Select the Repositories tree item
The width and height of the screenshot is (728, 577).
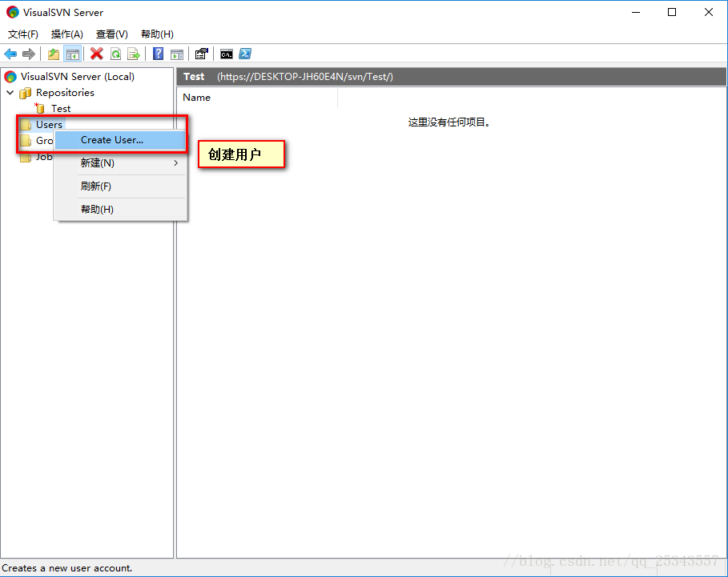(65, 93)
